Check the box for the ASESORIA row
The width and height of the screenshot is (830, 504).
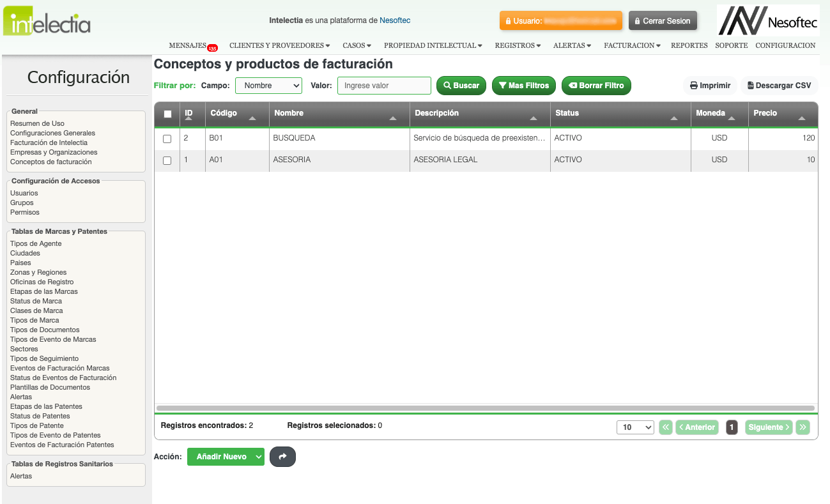[x=167, y=160]
